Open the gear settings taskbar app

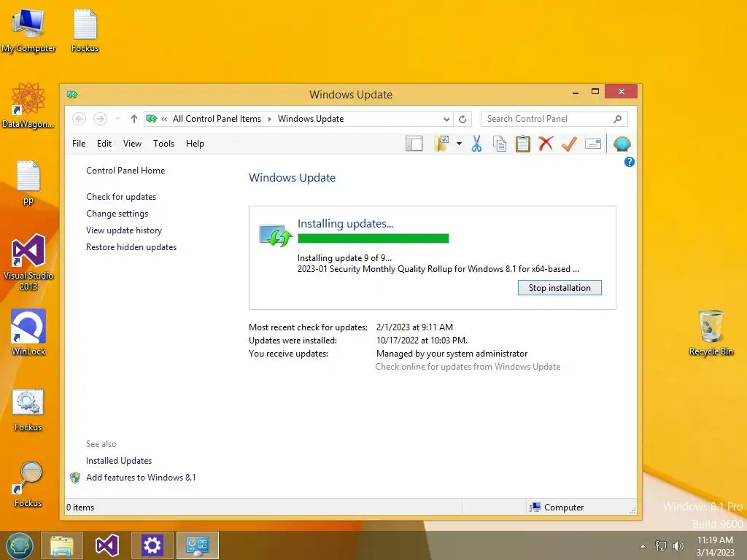coord(152,545)
